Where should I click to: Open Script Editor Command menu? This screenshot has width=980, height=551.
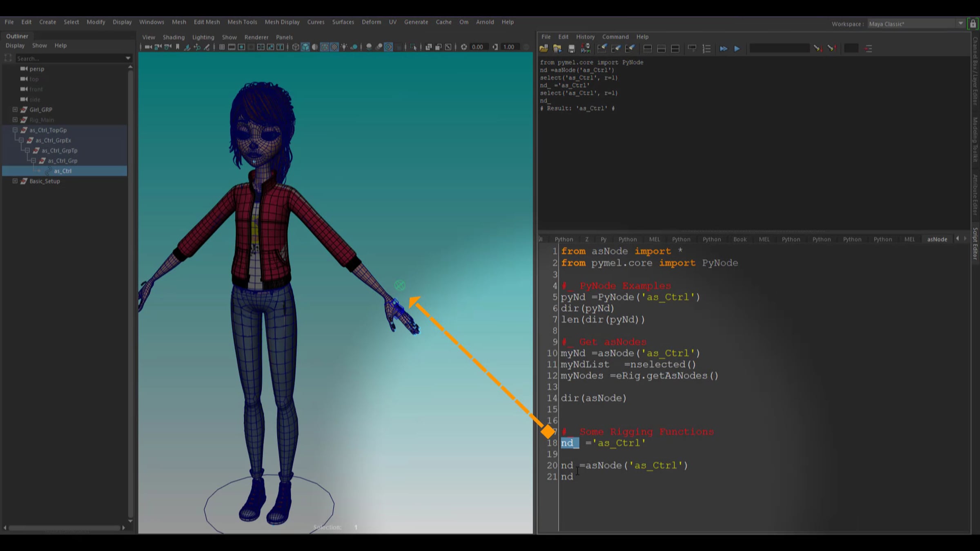pyautogui.click(x=615, y=37)
